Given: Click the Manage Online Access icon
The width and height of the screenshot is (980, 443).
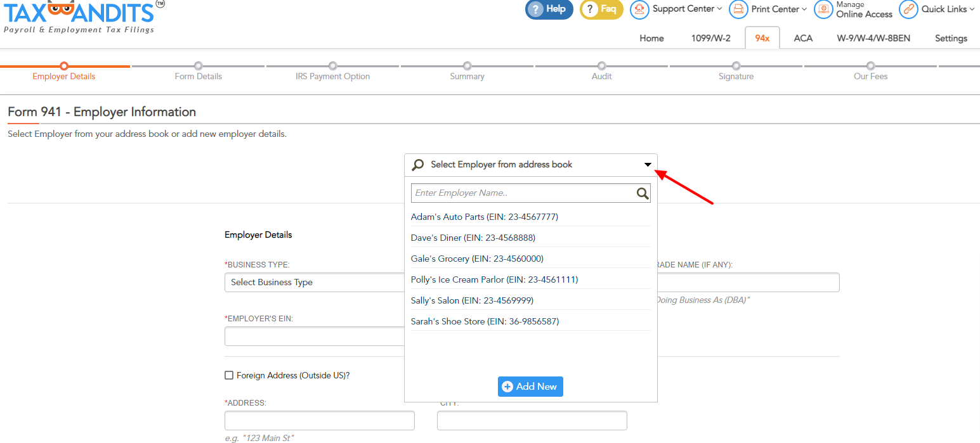Looking at the screenshot, I should [823, 9].
